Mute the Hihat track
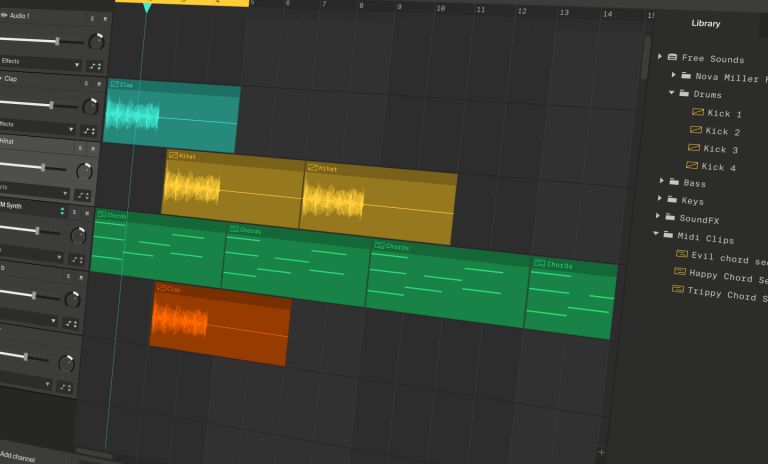Viewport: 768px width, 464px height. pos(93,148)
